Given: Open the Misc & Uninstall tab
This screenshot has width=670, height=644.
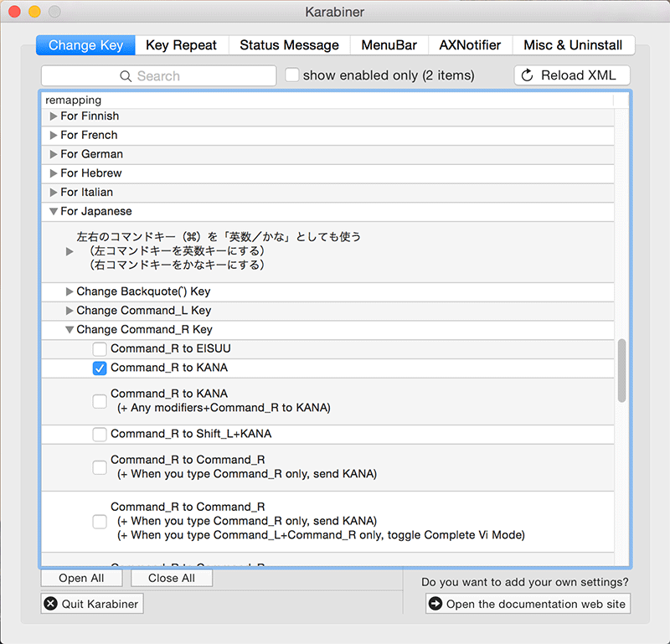Looking at the screenshot, I should pyautogui.click(x=573, y=45).
